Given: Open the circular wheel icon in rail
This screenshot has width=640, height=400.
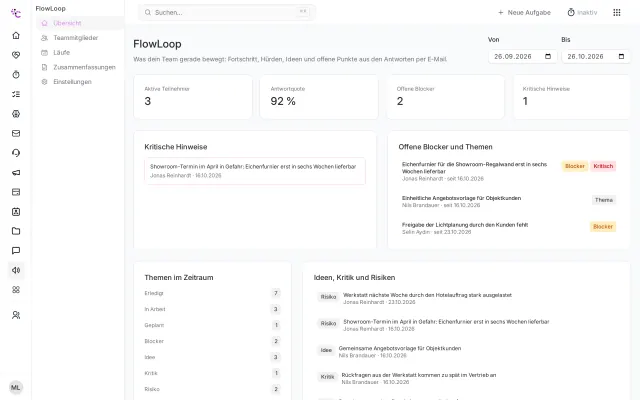Looking at the screenshot, I should 16,114.
